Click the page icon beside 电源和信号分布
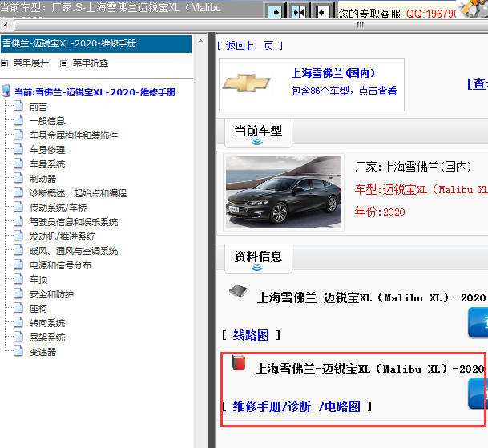The height and width of the screenshot is (448, 488). coord(18,265)
